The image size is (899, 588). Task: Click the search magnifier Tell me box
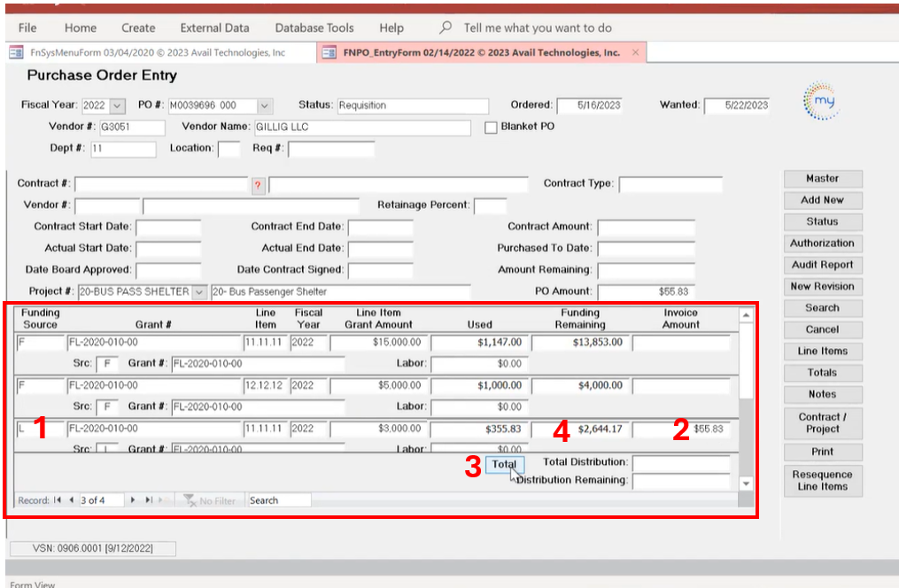pos(446,27)
